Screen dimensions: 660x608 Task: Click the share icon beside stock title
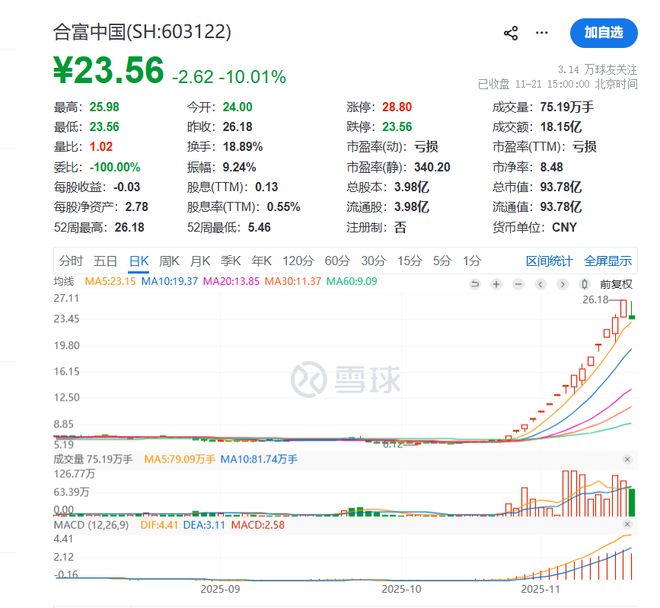(x=511, y=33)
